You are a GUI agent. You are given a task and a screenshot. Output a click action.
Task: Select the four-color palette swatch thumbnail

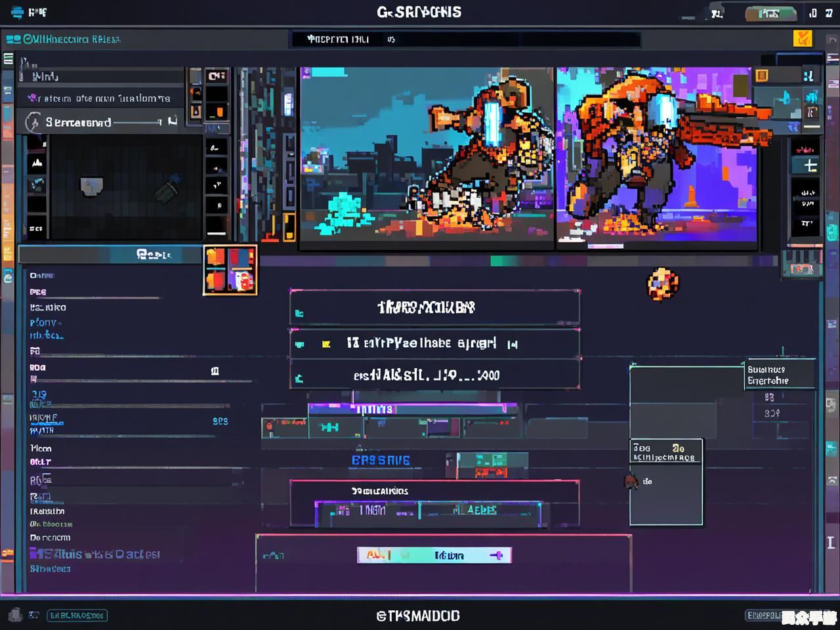tap(230, 270)
